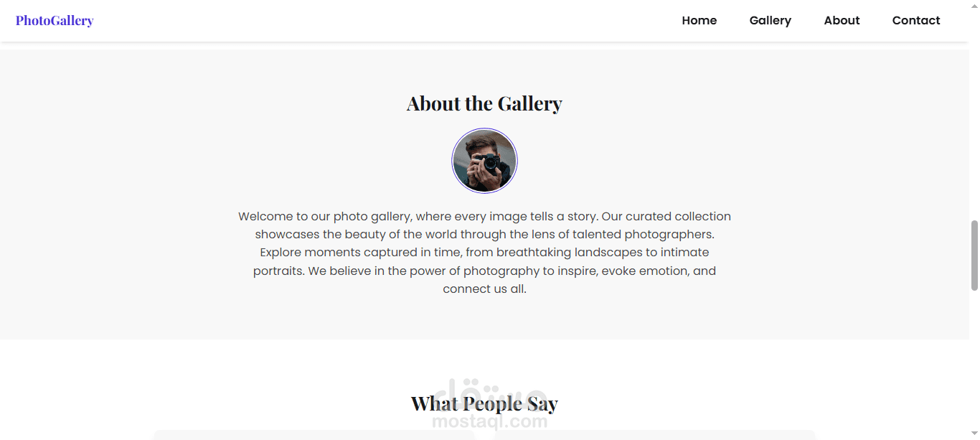Click the scrollbar track above the thumb

point(974,108)
